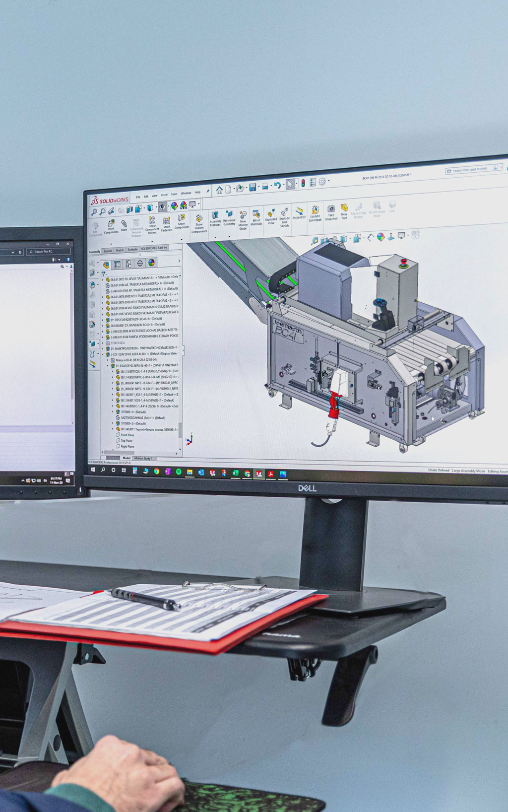Open the Motion Study 1 tab

point(143,458)
